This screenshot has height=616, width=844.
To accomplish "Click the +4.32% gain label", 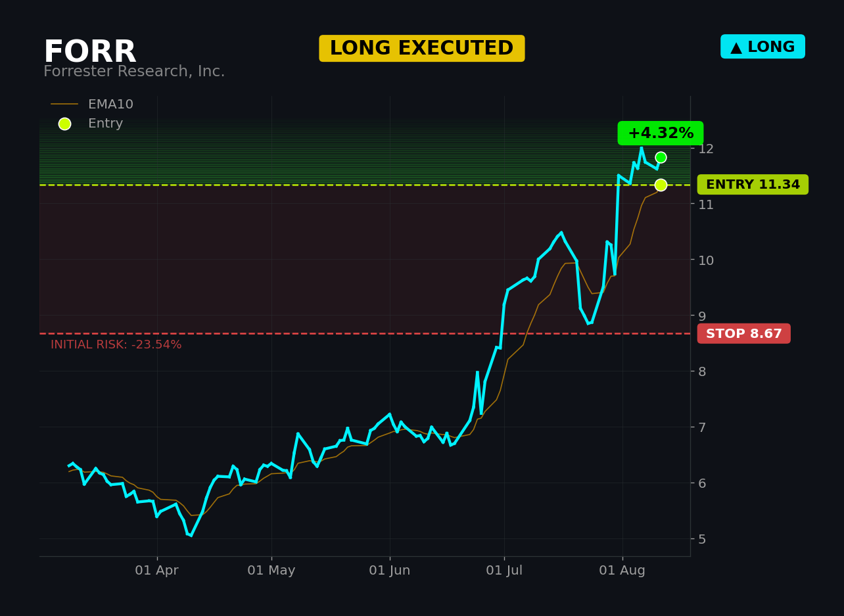I will [x=661, y=133].
